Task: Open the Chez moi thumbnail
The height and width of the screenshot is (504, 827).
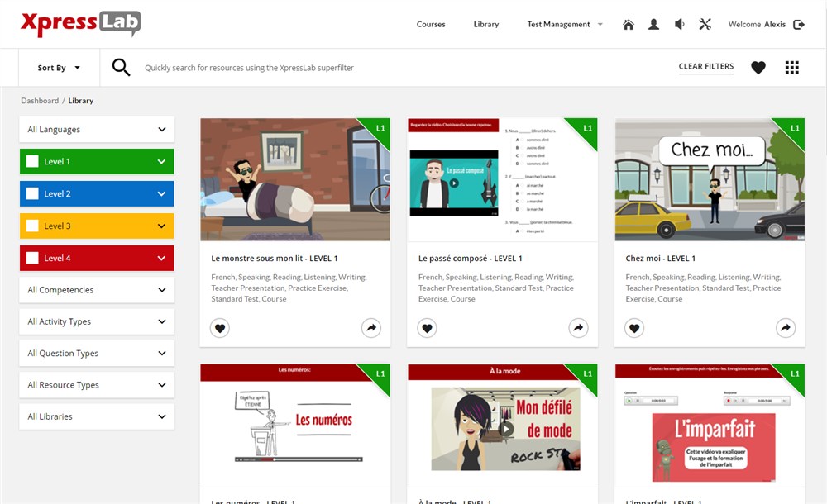Action: [710, 179]
